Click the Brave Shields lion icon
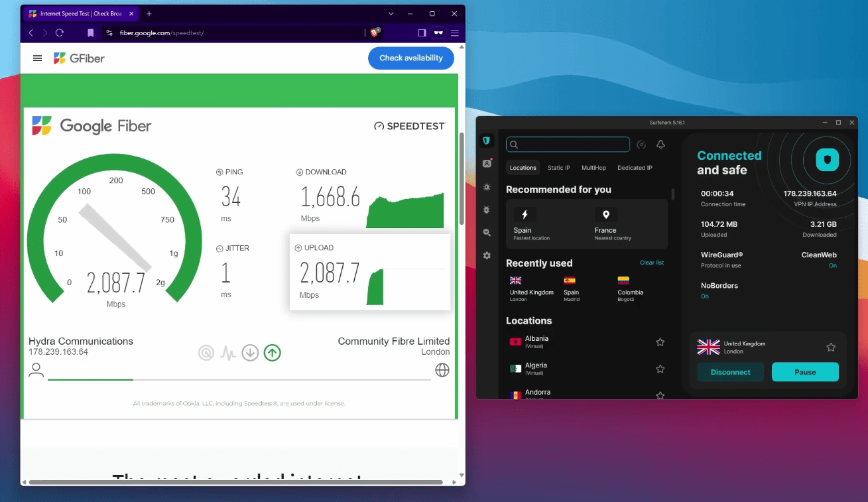 pos(375,32)
